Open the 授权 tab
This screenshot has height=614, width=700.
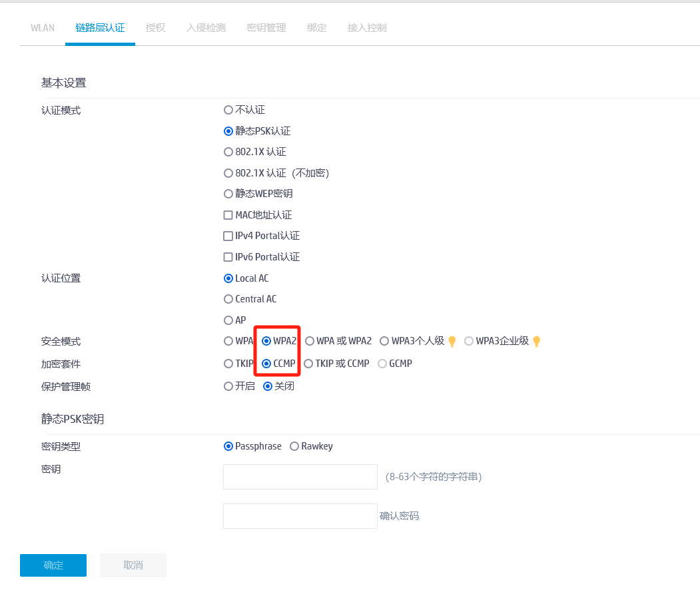click(x=155, y=28)
